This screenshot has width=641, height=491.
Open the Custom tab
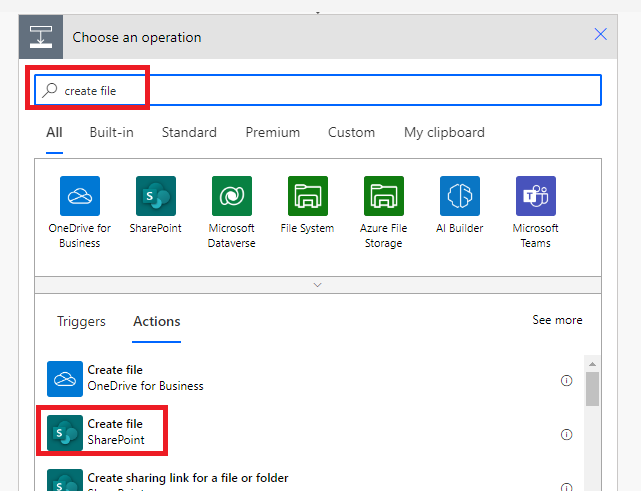(x=351, y=132)
